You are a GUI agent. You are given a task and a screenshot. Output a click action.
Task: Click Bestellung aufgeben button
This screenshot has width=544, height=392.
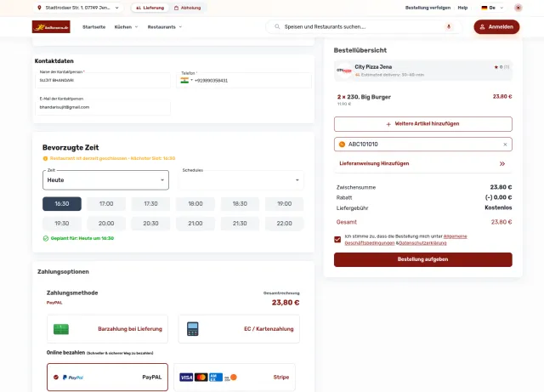tap(423, 259)
